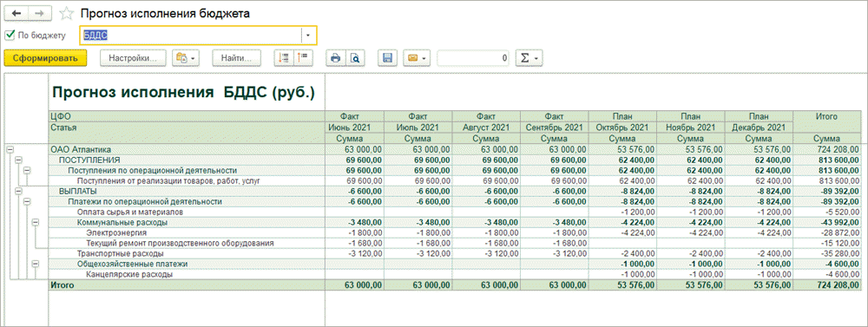Click the report title 'Прогноз исполнения БДДС (руб.)'
This screenshot has height=327, width=868.
tap(183, 93)
